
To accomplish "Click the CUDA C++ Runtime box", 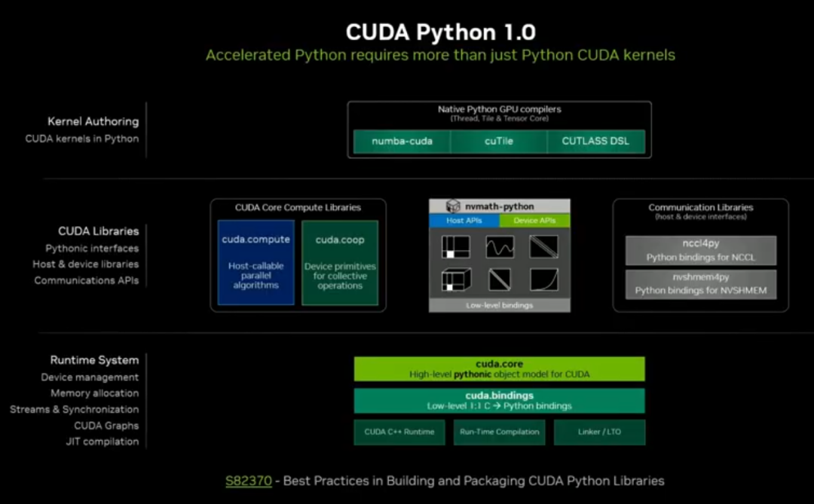I will tap(399, 432).
